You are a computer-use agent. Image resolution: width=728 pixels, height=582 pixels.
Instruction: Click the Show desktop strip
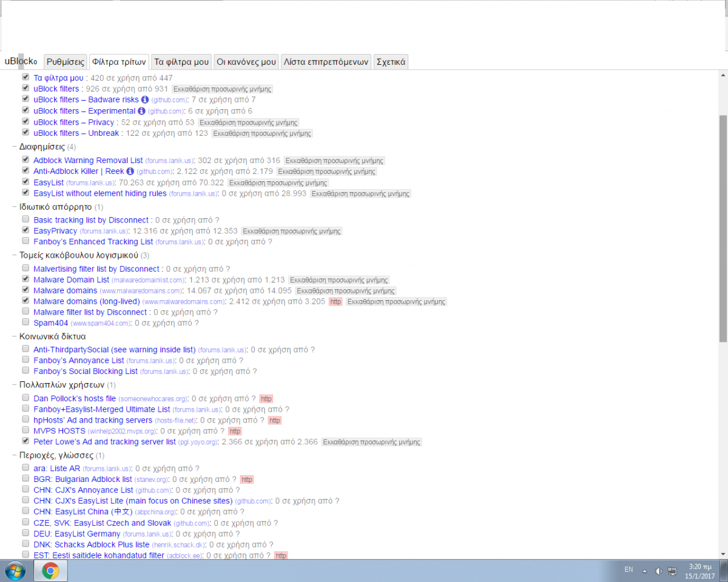click(724, 570)
